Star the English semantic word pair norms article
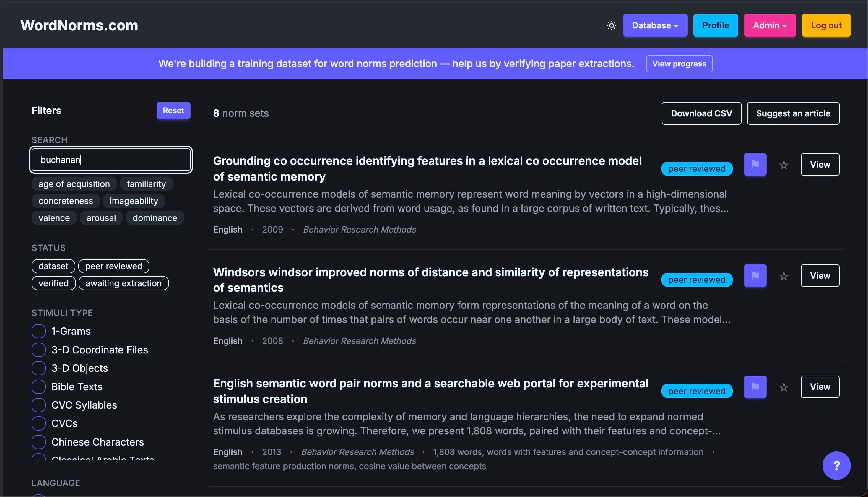 pos(784,387)
